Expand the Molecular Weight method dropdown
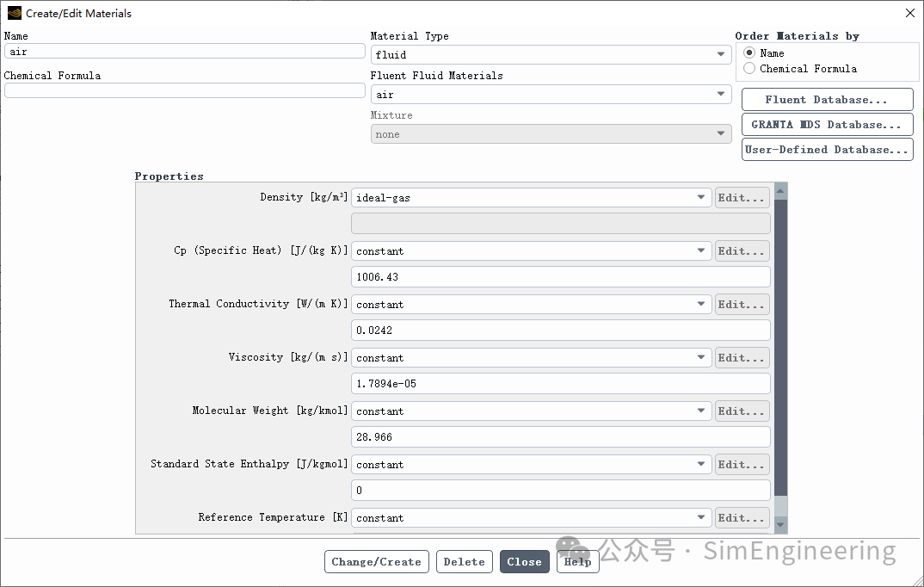This screenshot has height=587, width=924. (x=531, y=411)
